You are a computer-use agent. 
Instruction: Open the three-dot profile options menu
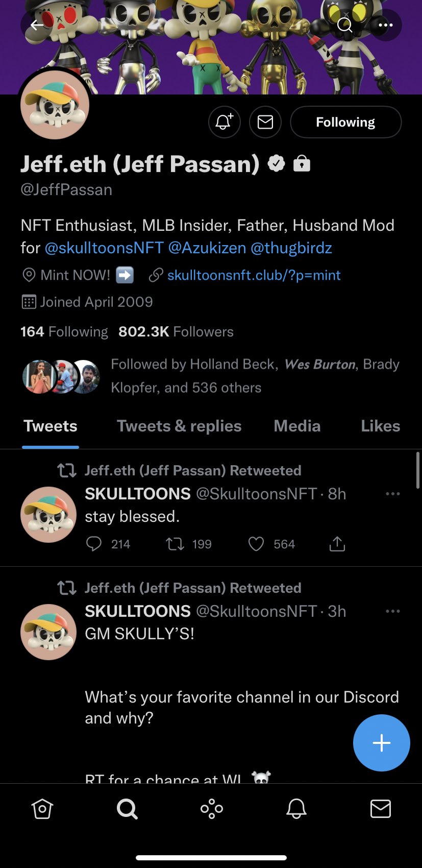point(385,25)
